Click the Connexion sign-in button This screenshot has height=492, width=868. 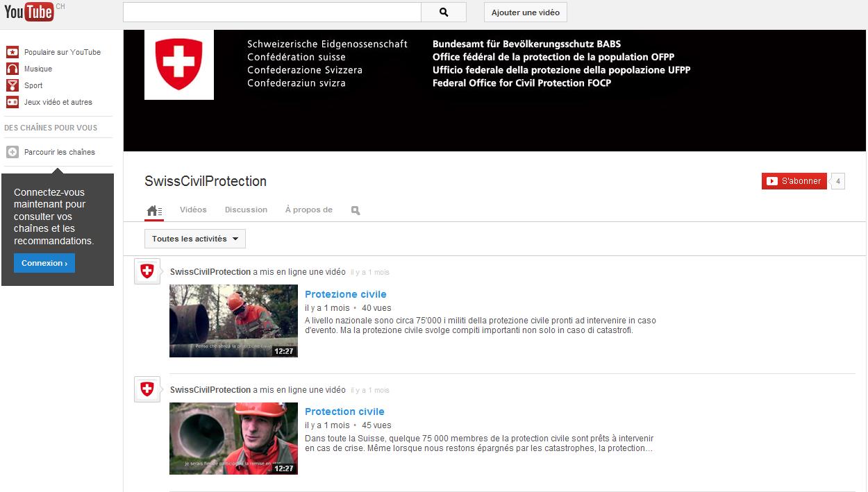tap(44, 263)
